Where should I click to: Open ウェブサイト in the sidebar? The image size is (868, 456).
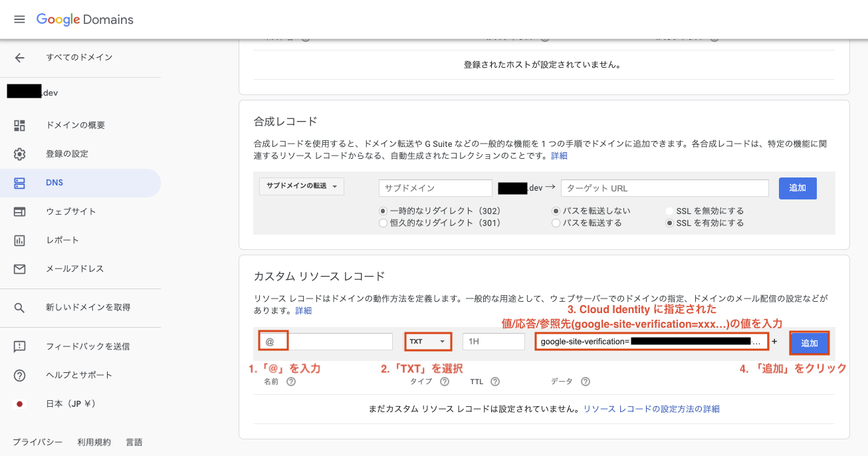click(71, 211)
